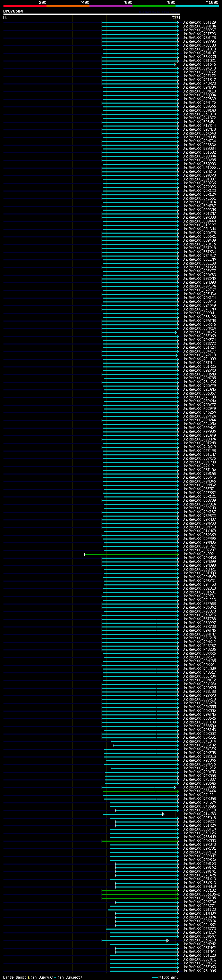Viewport: 222px width, 980px height.
Task: Select the UniRef100_P43287 label
Action: coord(199,646)
